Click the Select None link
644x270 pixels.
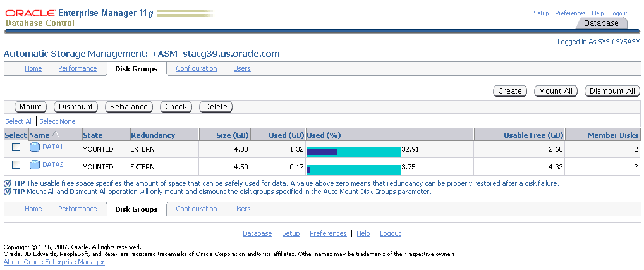(x=58, y=121)
